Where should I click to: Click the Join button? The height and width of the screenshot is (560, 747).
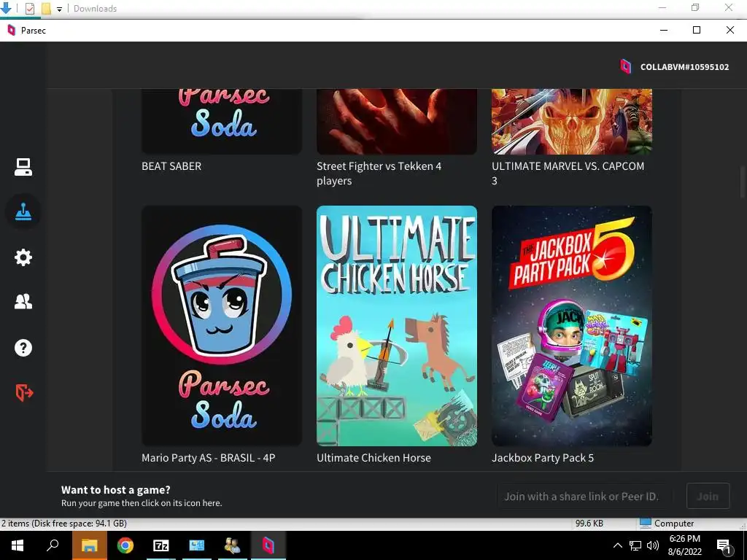(x=708, y=496)
